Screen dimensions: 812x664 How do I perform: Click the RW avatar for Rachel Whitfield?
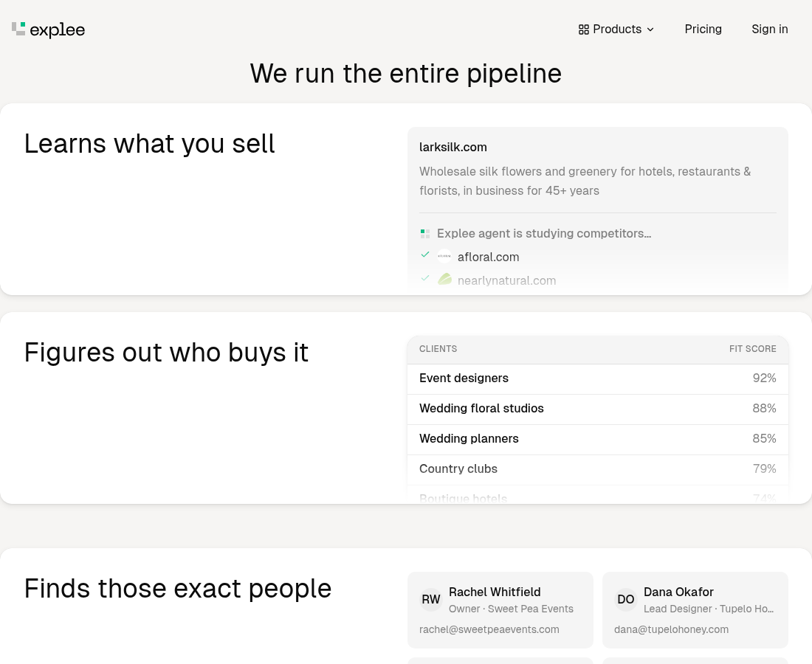point(431,599)
